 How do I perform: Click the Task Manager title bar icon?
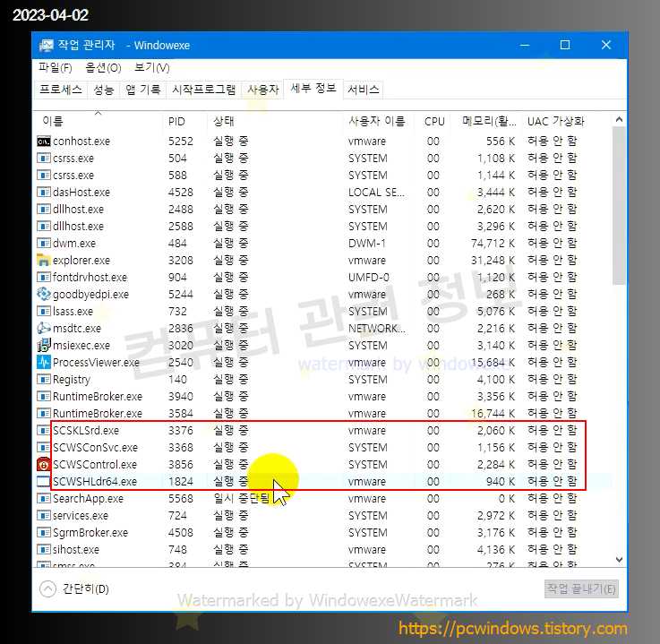click(46, 45)
